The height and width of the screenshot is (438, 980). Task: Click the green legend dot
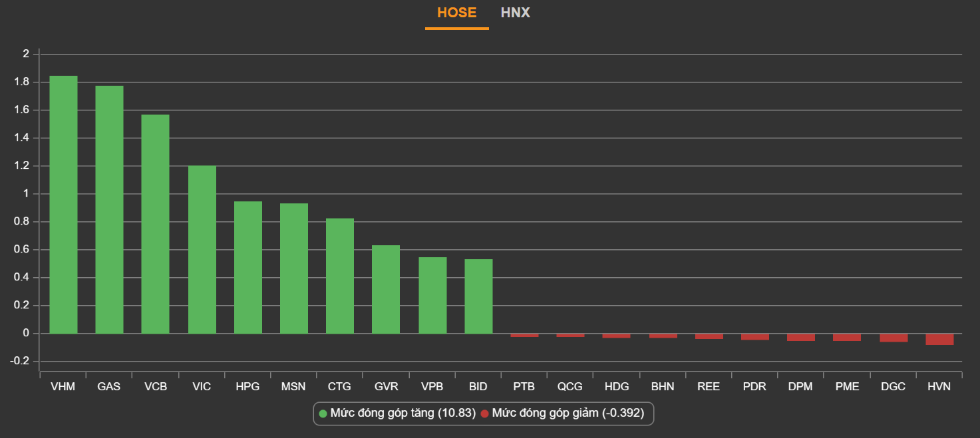pyautogui.click(x=323, y=414)
